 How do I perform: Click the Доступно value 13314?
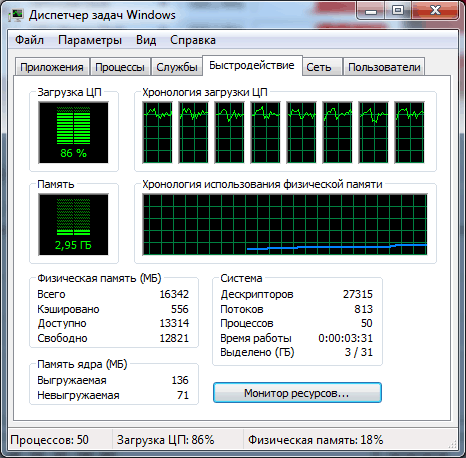174,323
